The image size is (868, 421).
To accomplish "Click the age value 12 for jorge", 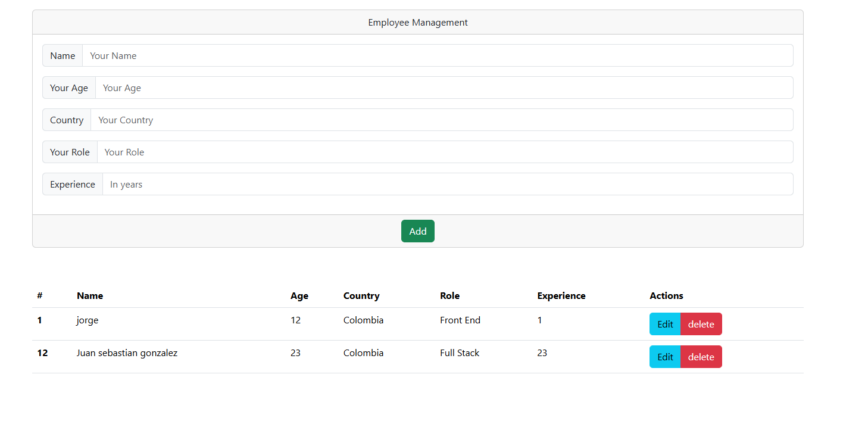I will (295, 320).
